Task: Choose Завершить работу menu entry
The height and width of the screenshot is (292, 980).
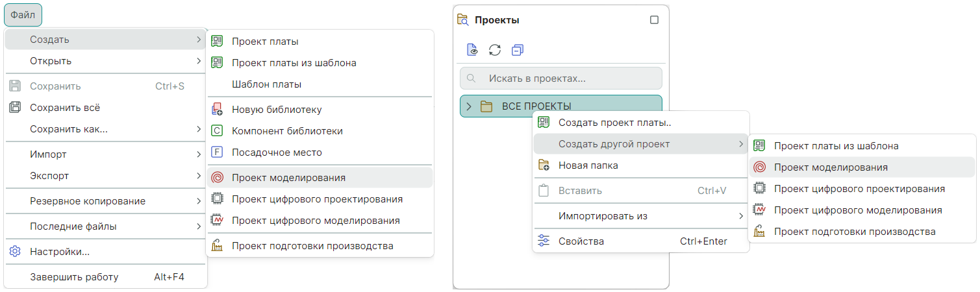Action: [x=105, y=277]
